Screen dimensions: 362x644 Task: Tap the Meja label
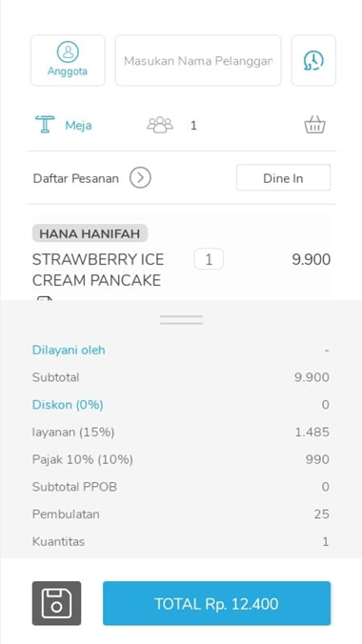(x=78, y=125)
